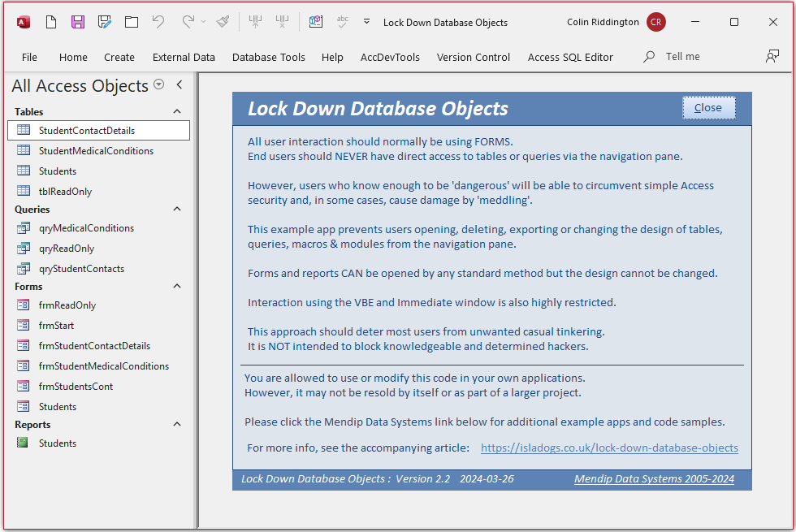Viewport: 796px width, 532px height.
Task: Open Customize Quick Access Toolbar dropdown
Action: (366, 22)
